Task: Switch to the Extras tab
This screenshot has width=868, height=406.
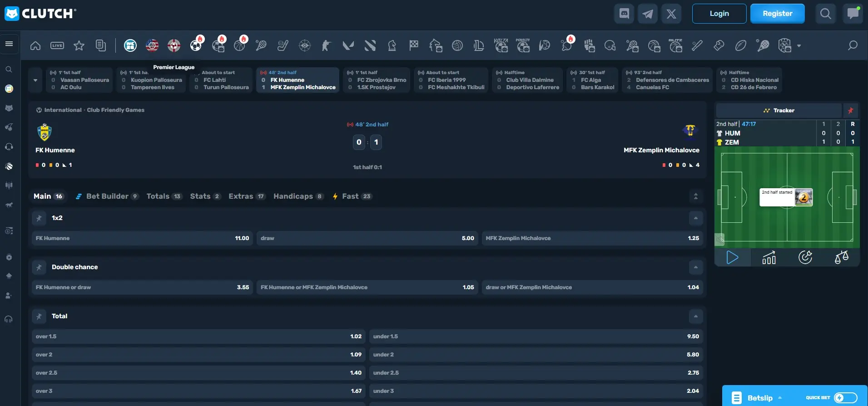Action: [x=247, y=196]
